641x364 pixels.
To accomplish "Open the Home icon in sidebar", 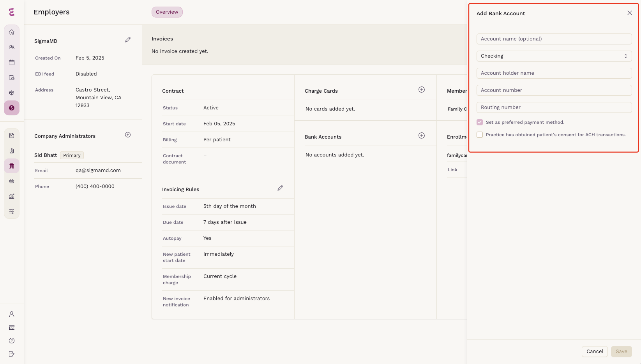I will coord(12,32).
